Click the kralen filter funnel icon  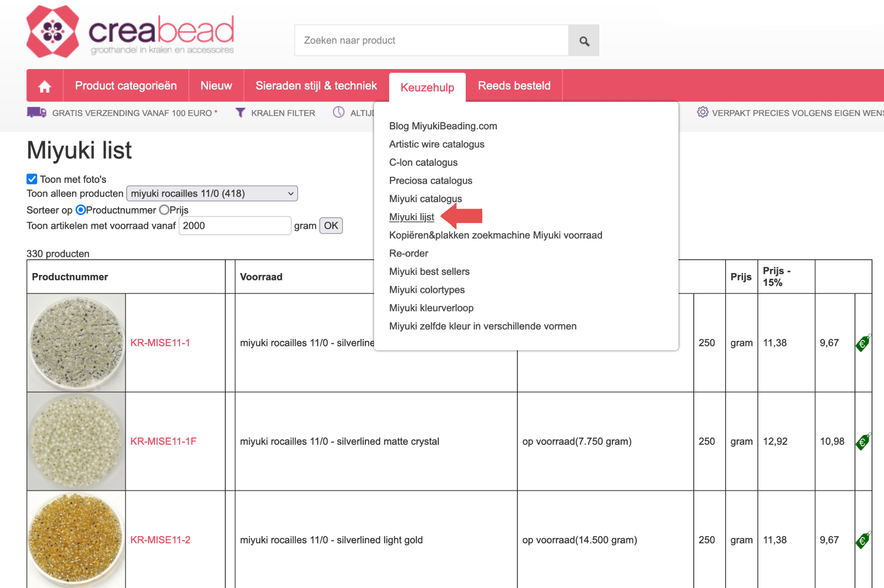click(x=240, y=113)
